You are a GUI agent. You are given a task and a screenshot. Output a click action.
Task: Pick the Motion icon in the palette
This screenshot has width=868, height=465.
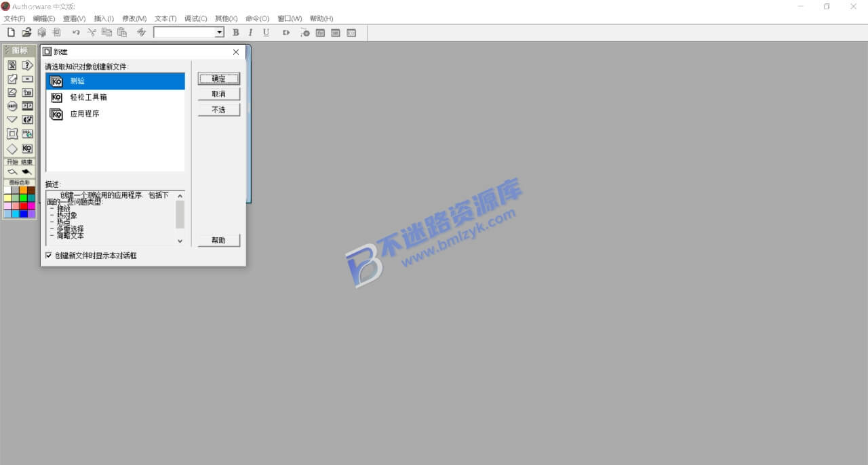pos(12,79)
